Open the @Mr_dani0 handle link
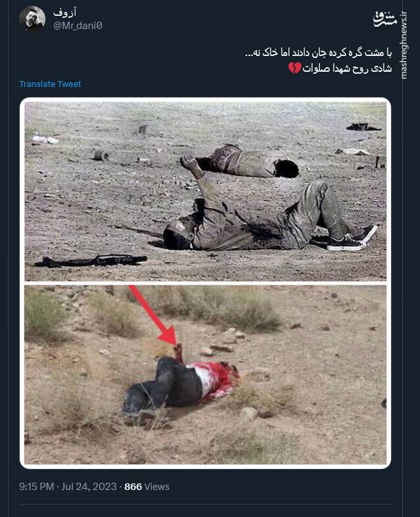 pos(78,26)
